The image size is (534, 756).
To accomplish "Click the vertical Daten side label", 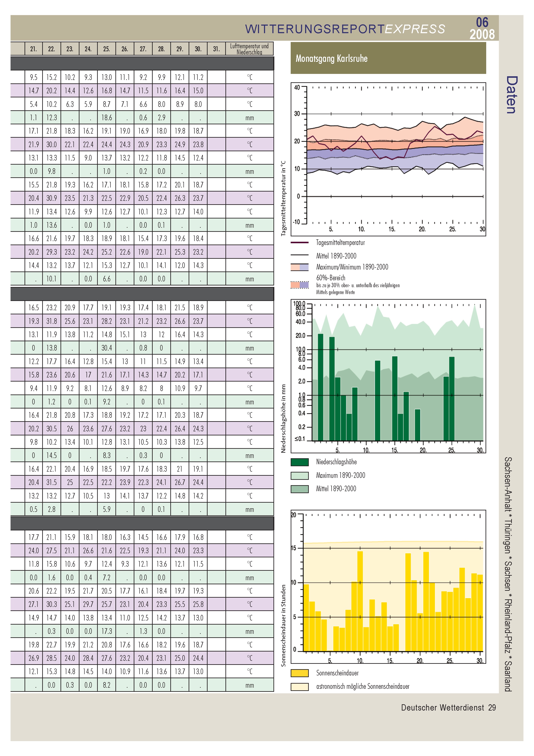I will pos(512,95).
